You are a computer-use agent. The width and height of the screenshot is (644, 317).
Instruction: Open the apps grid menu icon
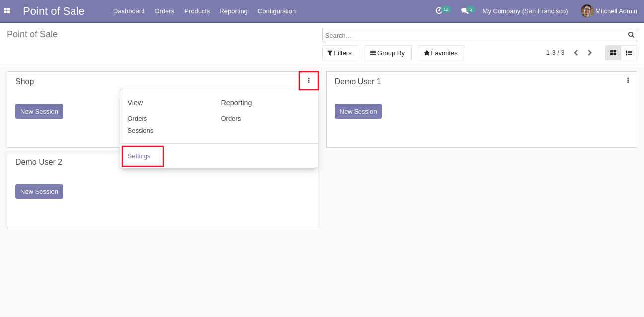[x=7, y=11]
